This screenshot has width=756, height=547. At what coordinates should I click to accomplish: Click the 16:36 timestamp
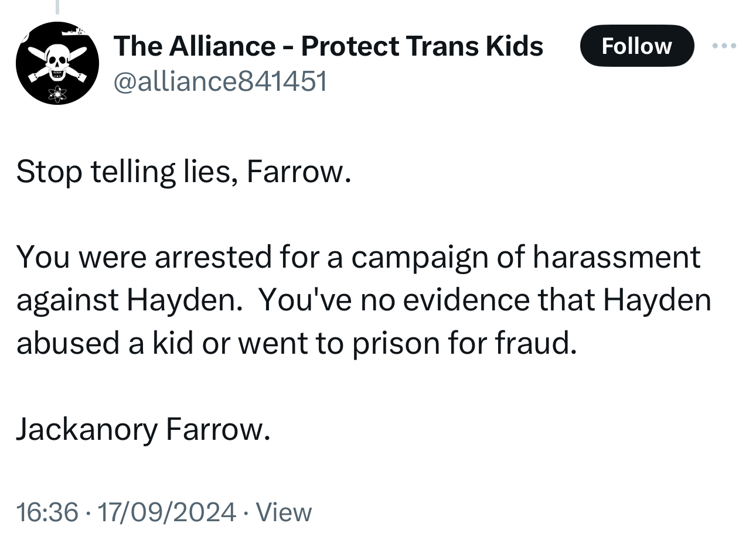[x=47, y=512]
